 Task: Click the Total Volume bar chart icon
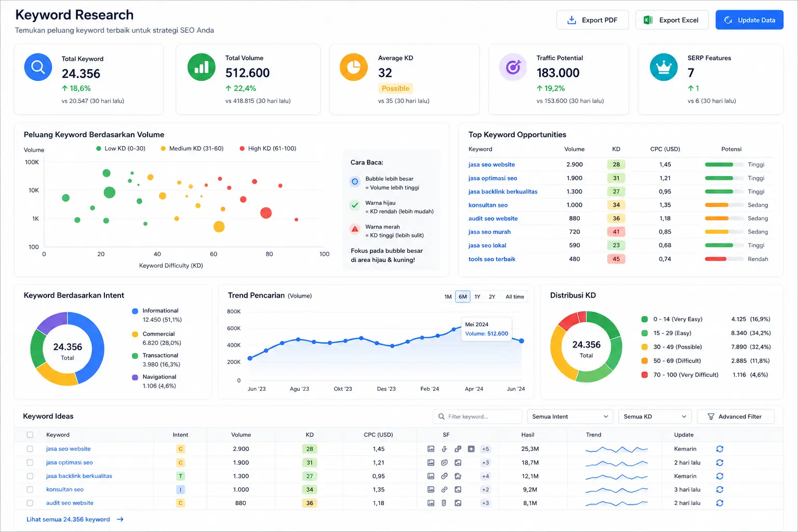pyautogui.click(x=201, y=67)
